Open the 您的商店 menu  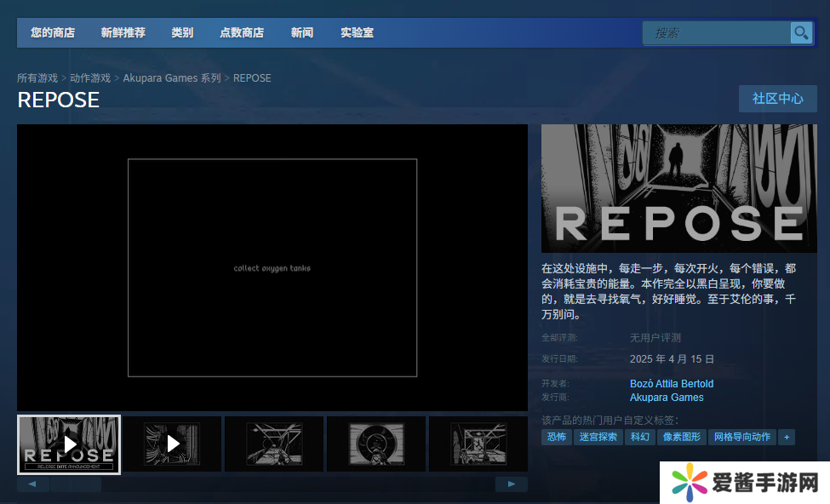coord(53,33)
